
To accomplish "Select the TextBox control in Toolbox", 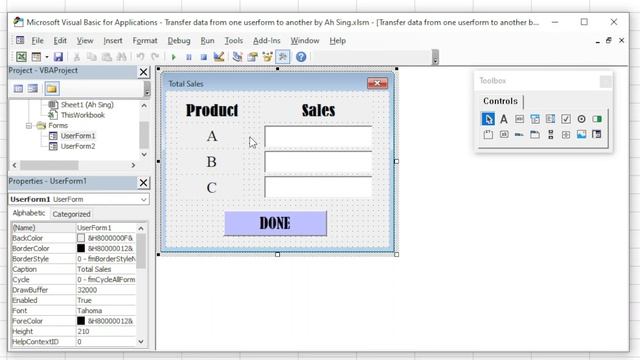I will (519, 119).
